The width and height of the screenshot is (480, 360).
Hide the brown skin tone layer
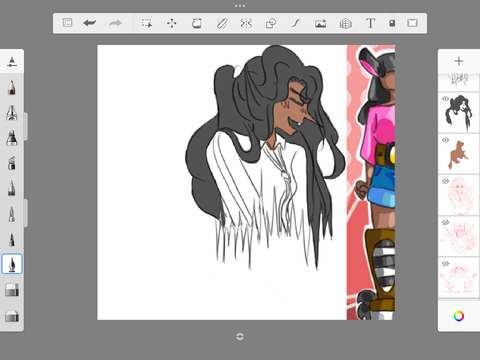click(445, 140)
